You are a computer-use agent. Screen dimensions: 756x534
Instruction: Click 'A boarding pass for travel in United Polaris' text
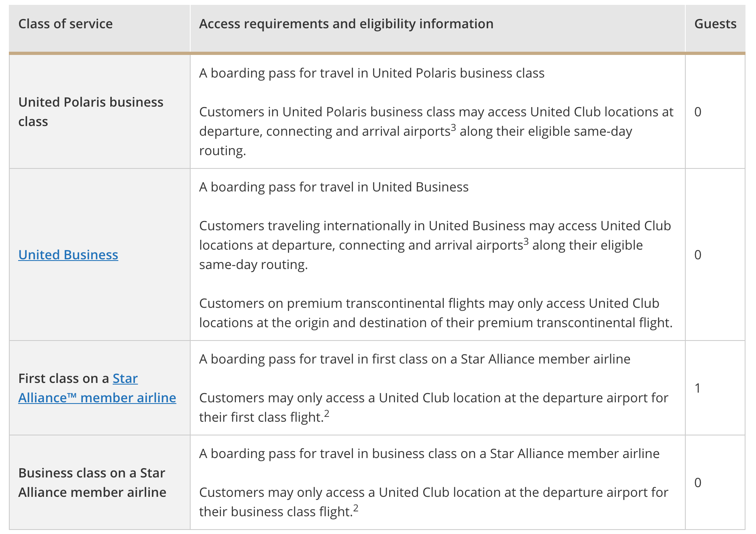coord(372,73)
